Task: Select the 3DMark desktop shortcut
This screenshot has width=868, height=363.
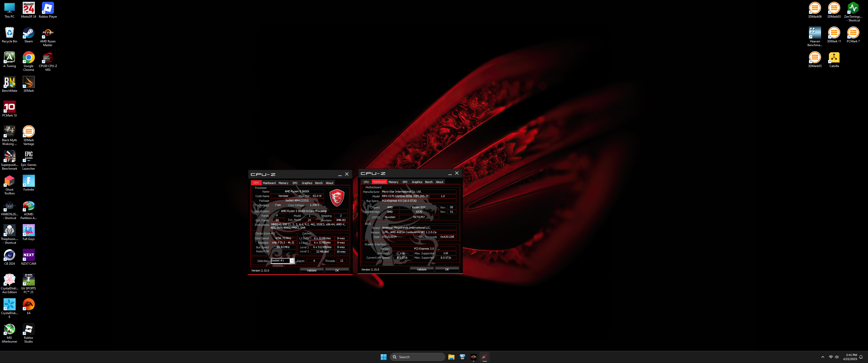Action: click(x=29, y=84)
